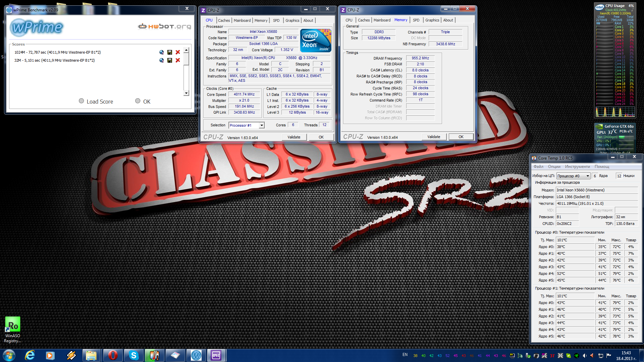Open Graphics tab in right CPU-Z window
The image size is (644, 362).
[x=432, y=20]
